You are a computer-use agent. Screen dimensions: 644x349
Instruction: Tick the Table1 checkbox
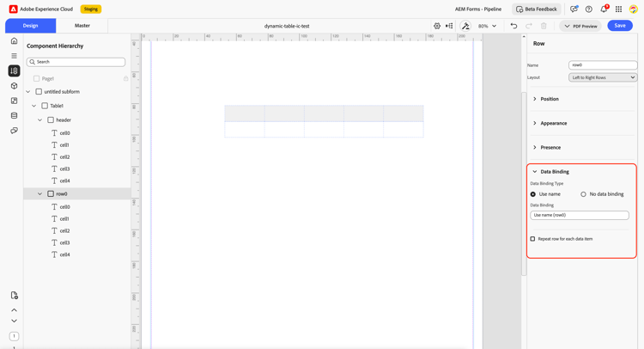(45, 106)
